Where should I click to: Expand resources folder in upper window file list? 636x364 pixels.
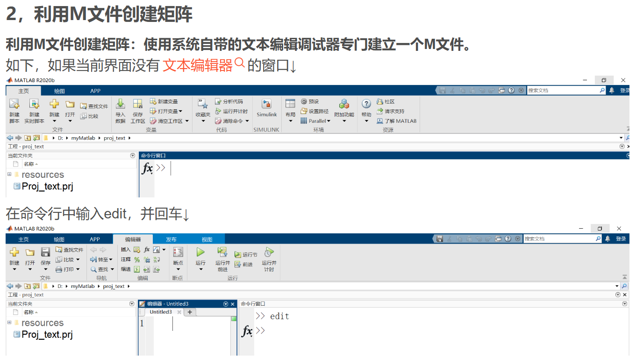[9, 174]
